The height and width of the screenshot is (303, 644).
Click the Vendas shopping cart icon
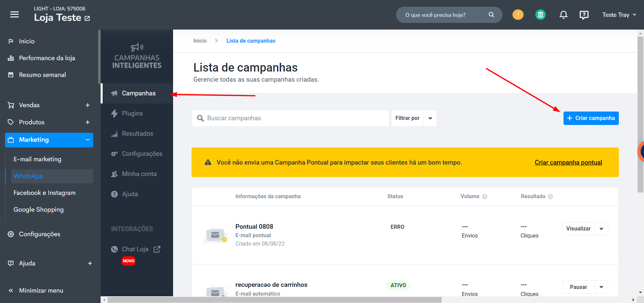pos(11,105)
